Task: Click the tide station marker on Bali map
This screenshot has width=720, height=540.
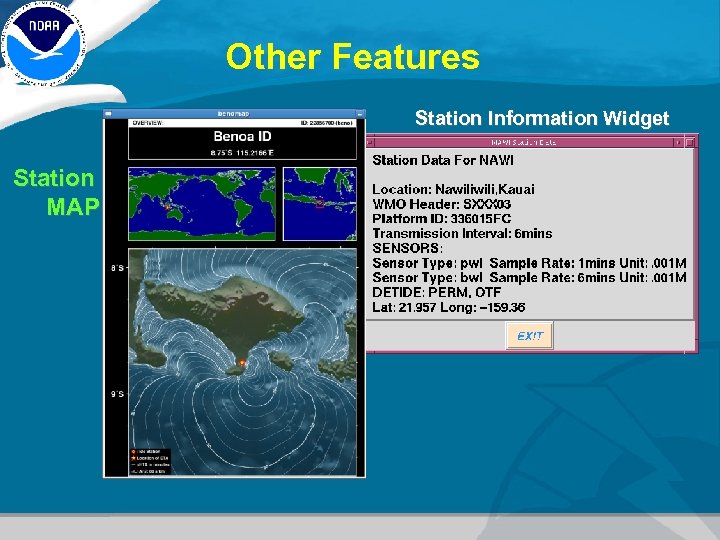Action: tap(242, 363)
